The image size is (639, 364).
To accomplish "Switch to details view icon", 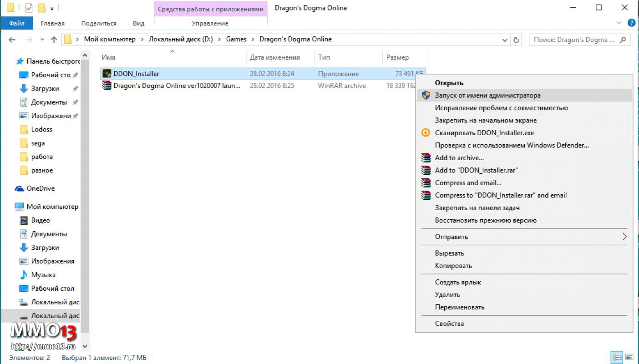I will [617, 357].
